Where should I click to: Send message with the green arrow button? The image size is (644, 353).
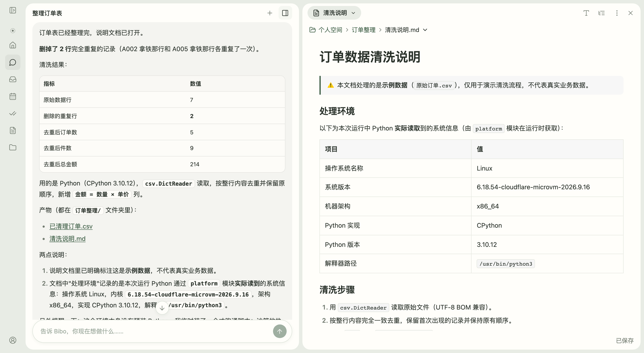279,331
